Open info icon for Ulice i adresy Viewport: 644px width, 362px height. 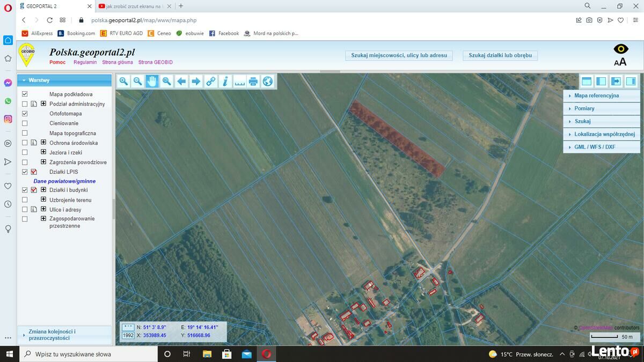[x=34, y=209]
